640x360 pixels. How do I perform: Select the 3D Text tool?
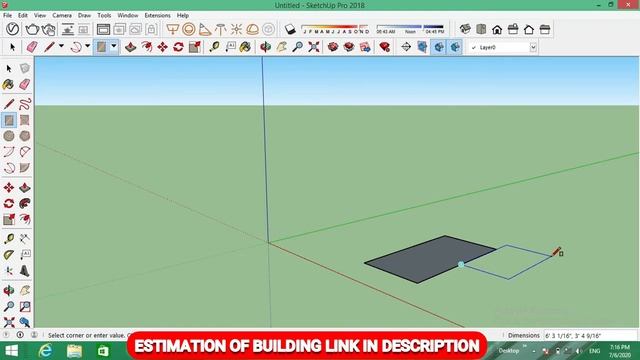click(25, 271)
